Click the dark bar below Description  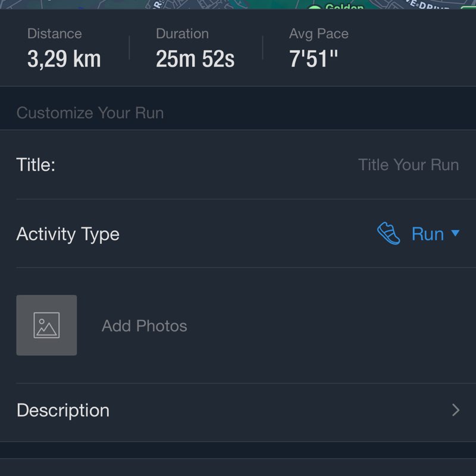(x=238, y=468)
